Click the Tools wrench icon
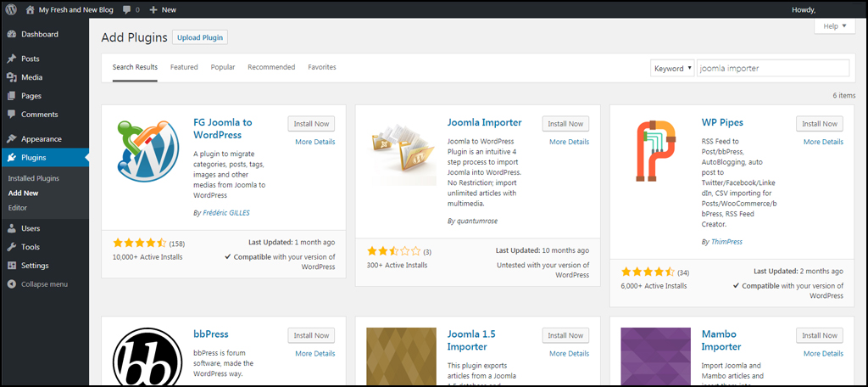Image resolution: width=868 pixels, height=387 pixels. 12,247
